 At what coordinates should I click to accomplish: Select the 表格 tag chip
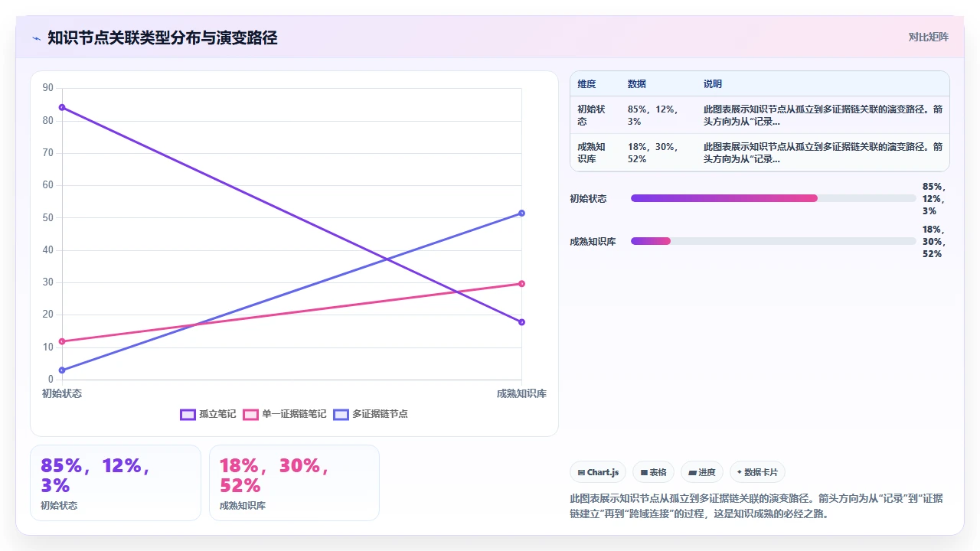click(x=653, y=472)
